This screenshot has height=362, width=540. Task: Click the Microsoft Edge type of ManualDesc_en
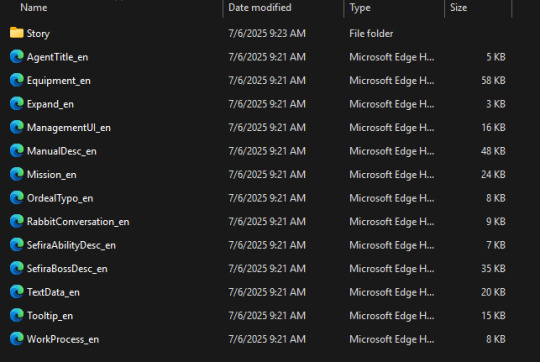392,151
